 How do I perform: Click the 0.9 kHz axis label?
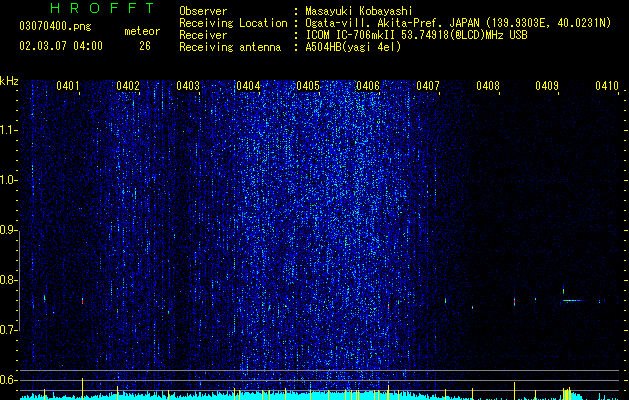pos(8,230)
